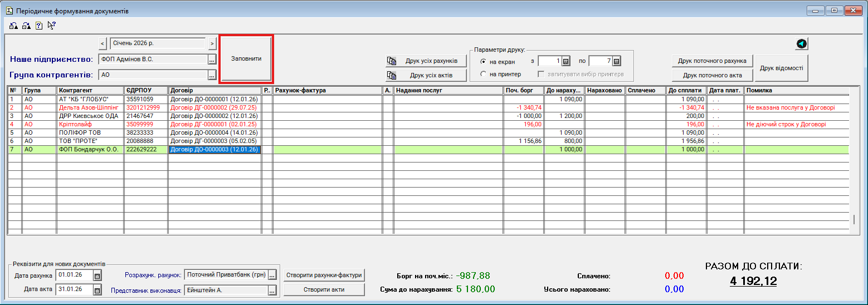Sort by the Контрагент column header

coord(90,90)
